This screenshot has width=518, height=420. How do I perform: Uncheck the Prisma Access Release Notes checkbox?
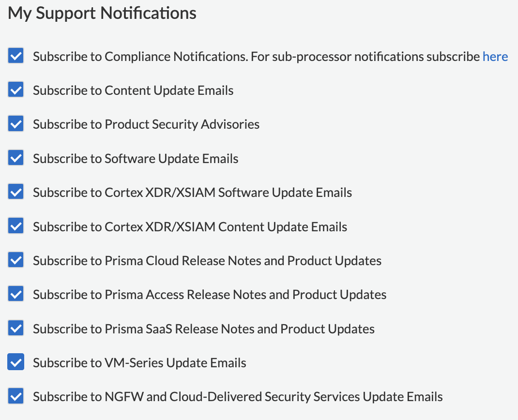tap(16, 294)
